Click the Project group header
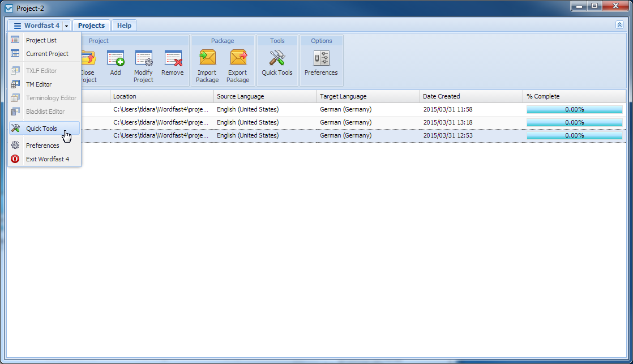Viewport: 633px width, 364px height. coord(99,41)
